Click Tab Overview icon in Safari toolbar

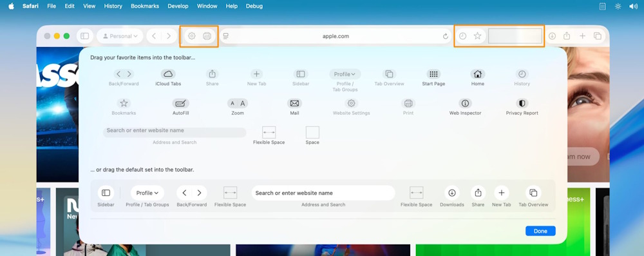tap(598, 36)
